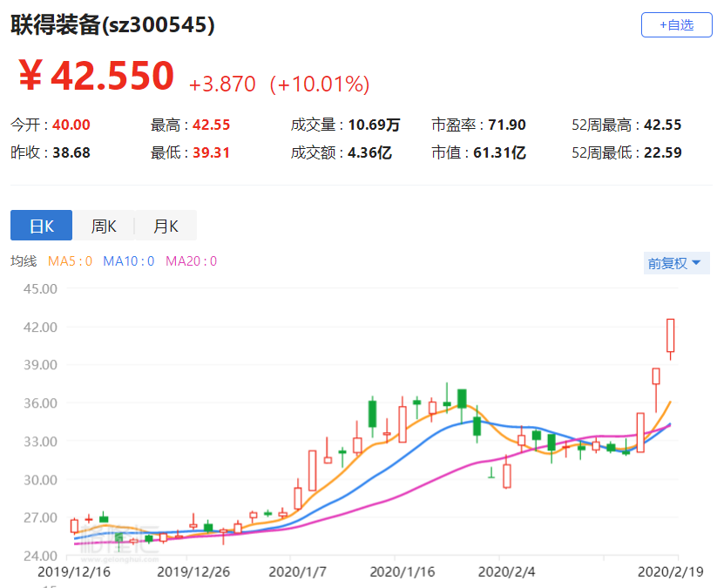The image size is (717, 588).
Task: Click the MA20 moving average label
Action: (191, 261)
